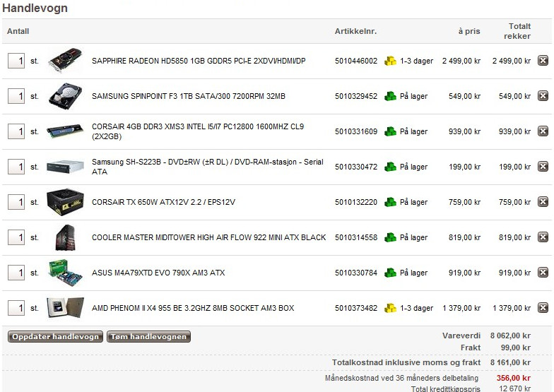Image resolution: width=554 pixels, height=392 pixels.
Task: Click the green stock icon for Samsung Spinpoint
Action: 390,96
